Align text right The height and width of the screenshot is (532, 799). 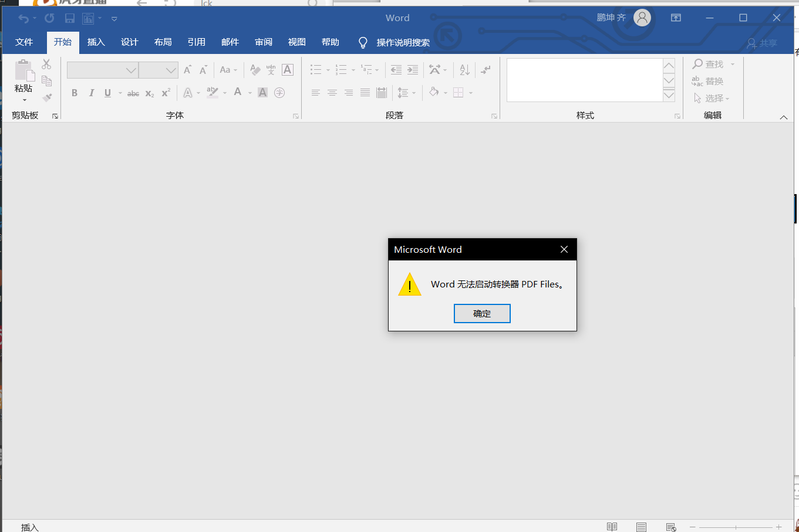pyautogui.click(x=349, y=93)
